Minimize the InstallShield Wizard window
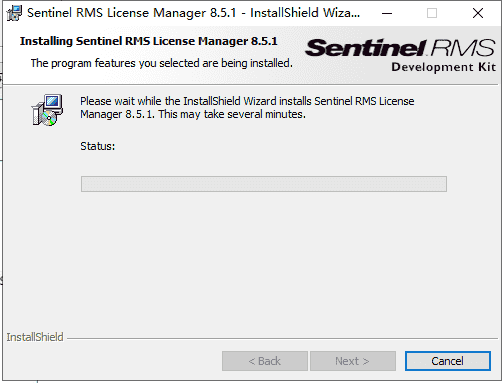The height and width of the screenshot is (383, 504). [x=387, y=13]
